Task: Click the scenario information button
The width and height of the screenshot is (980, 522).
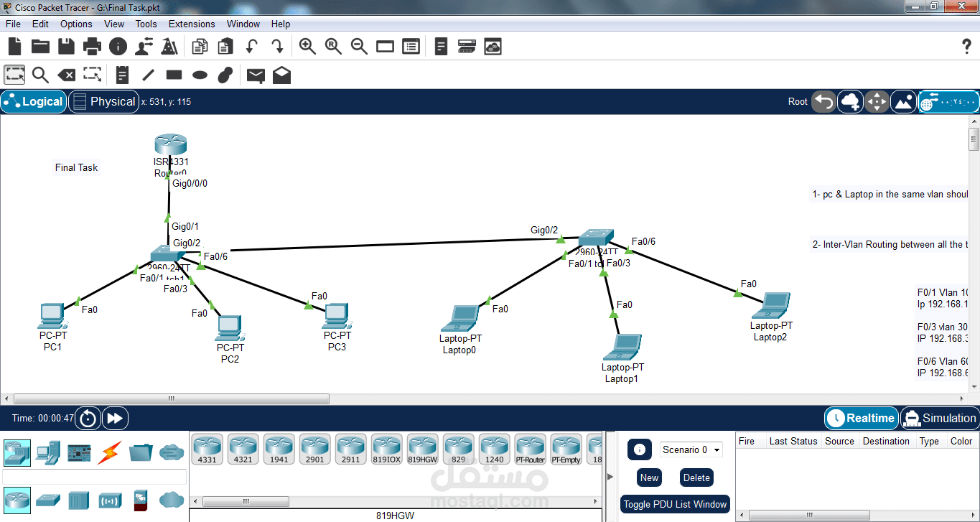Action: [x=640, y=449]
